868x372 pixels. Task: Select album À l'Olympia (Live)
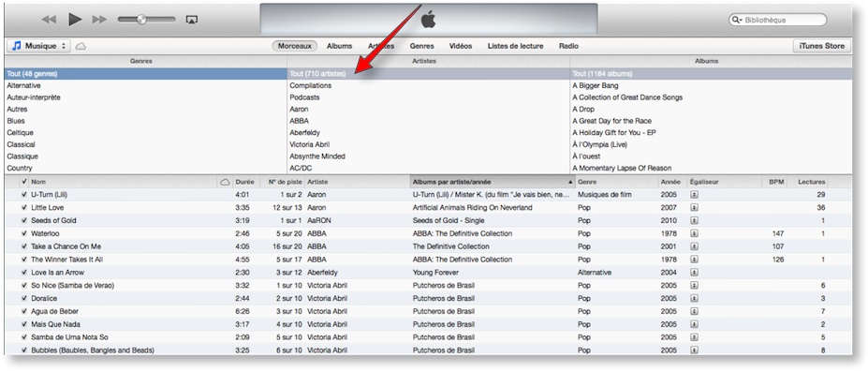[712, 144]
